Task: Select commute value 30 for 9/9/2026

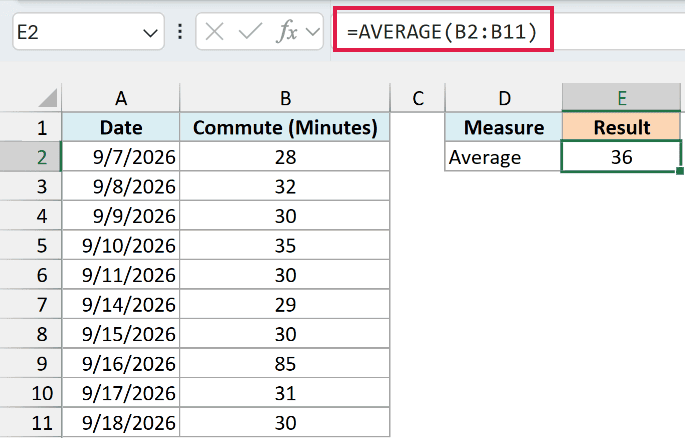Action: point(285,216)
